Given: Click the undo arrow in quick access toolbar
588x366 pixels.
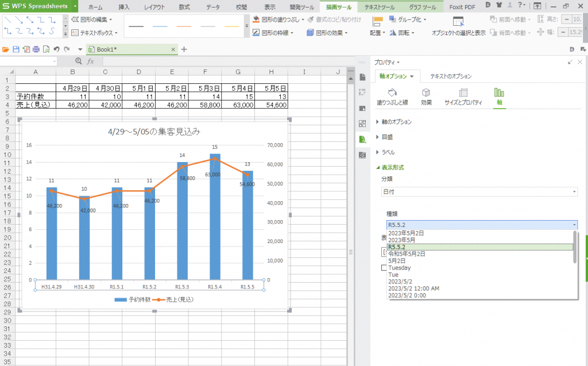Looking at the screenshot, I should pos(56,49).
